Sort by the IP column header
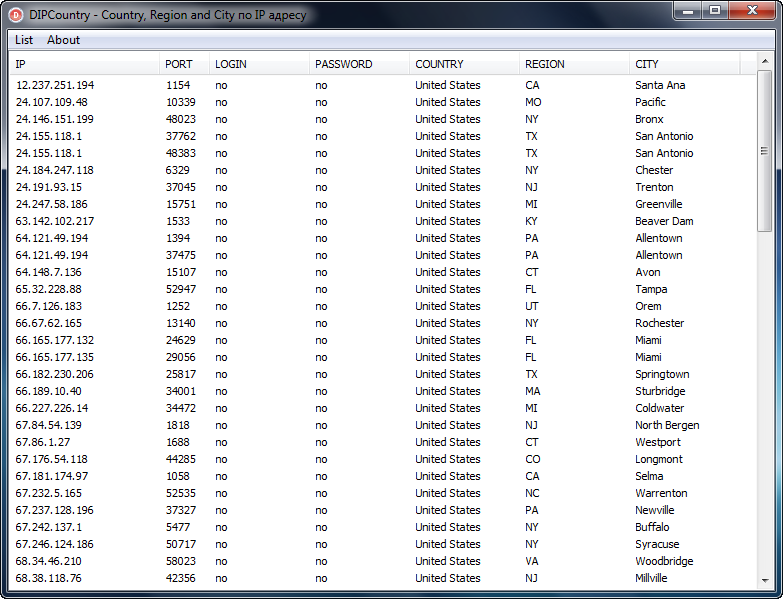 point(84,64)
